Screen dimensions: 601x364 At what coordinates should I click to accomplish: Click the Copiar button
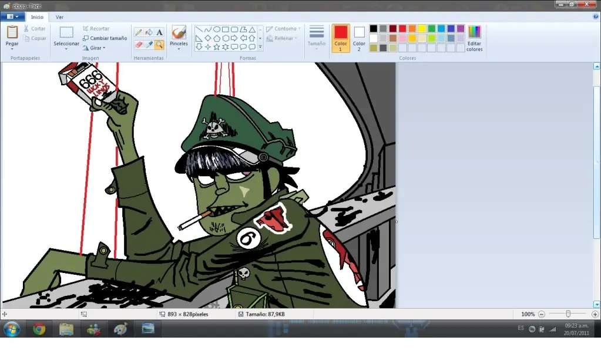tap(35, 38)
